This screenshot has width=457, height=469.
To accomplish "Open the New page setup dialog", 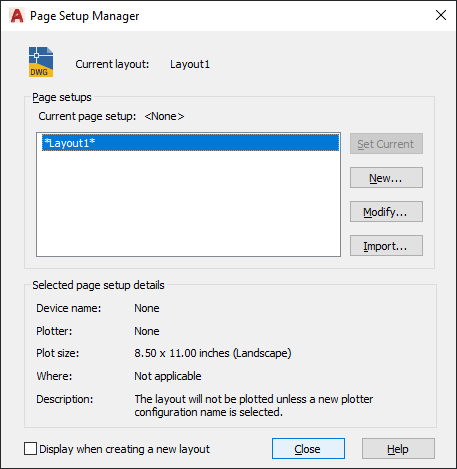I will pyautogui.click(x=386, y=178).
